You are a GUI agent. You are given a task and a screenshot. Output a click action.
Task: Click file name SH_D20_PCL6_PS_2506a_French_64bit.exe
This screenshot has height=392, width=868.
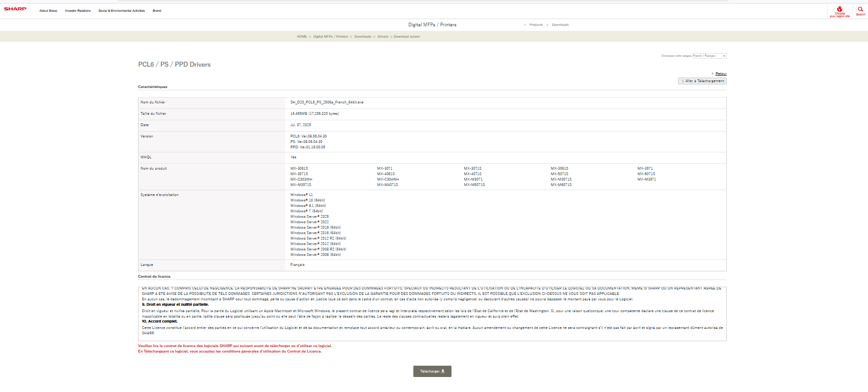tap(327, 103)
